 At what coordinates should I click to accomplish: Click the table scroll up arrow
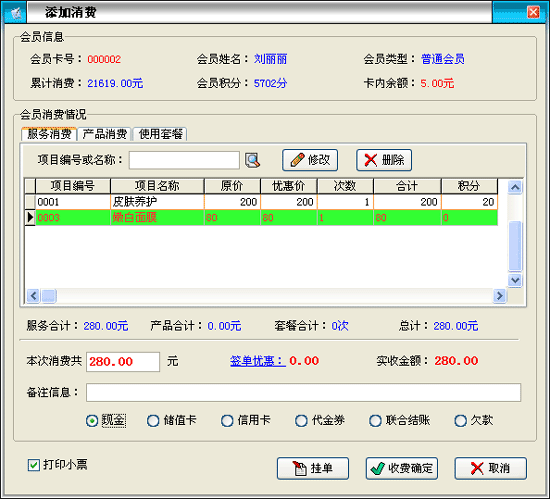[515, 187]
